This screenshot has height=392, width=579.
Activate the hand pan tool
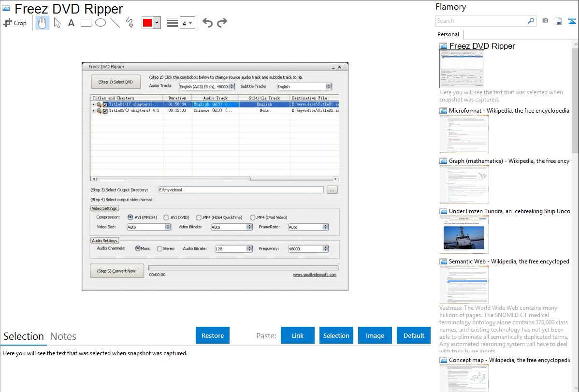(x=42, y=23)
